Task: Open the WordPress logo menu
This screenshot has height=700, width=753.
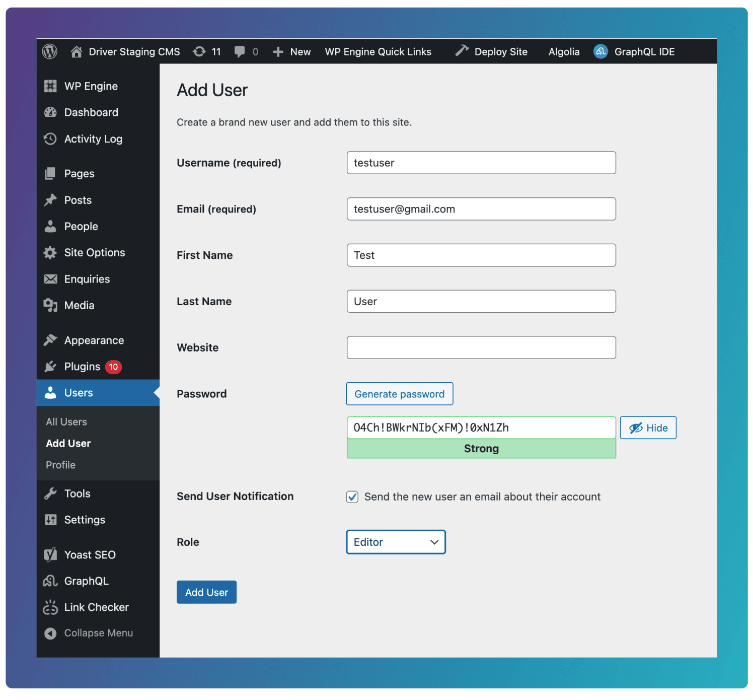Action: pyautogui.click(x=49, y=51)
